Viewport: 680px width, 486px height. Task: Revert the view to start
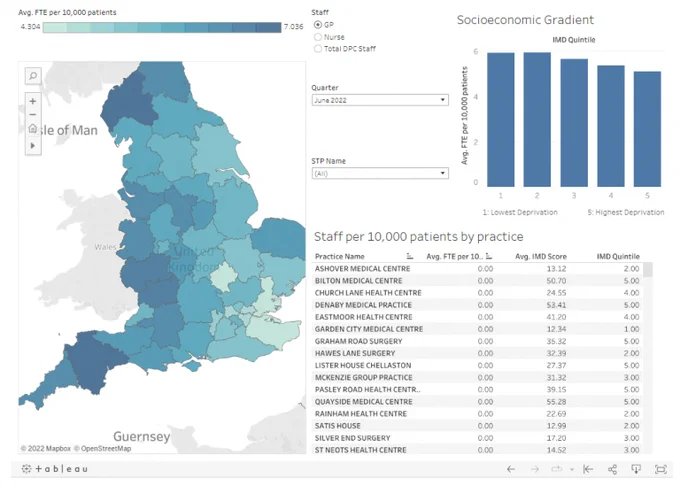click(588, 469)
